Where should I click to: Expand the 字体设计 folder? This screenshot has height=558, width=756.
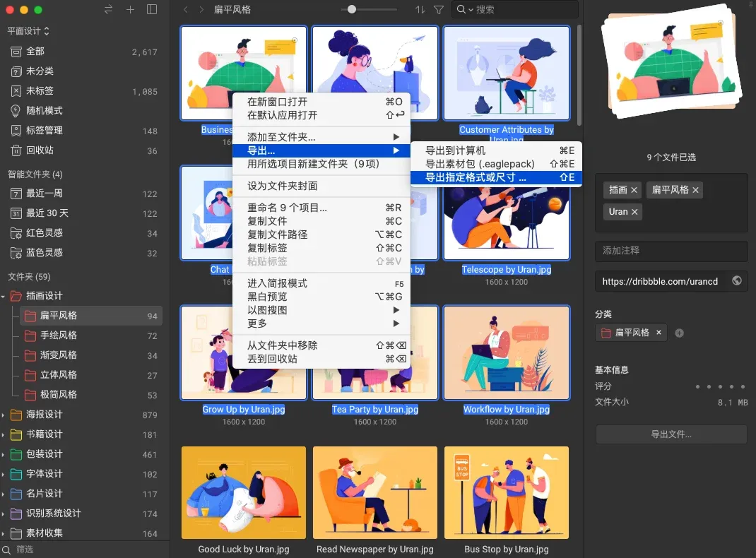click(4, 474)
